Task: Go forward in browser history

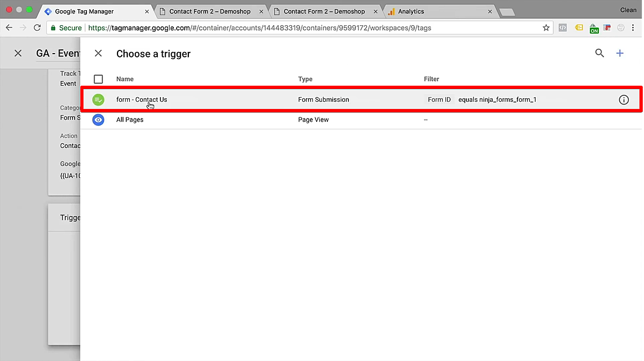Action: pos(23,28)
